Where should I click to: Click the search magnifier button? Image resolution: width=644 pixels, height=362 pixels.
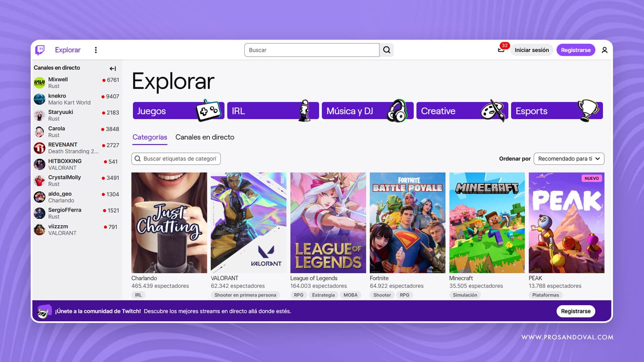(387, 50)
